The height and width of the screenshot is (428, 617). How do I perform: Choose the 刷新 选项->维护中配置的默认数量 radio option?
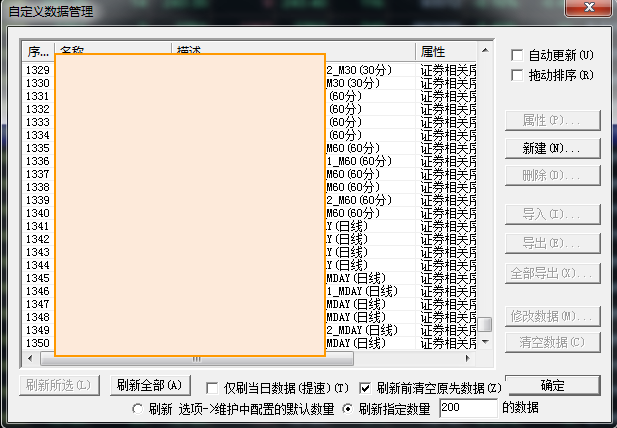pos(138,408)
